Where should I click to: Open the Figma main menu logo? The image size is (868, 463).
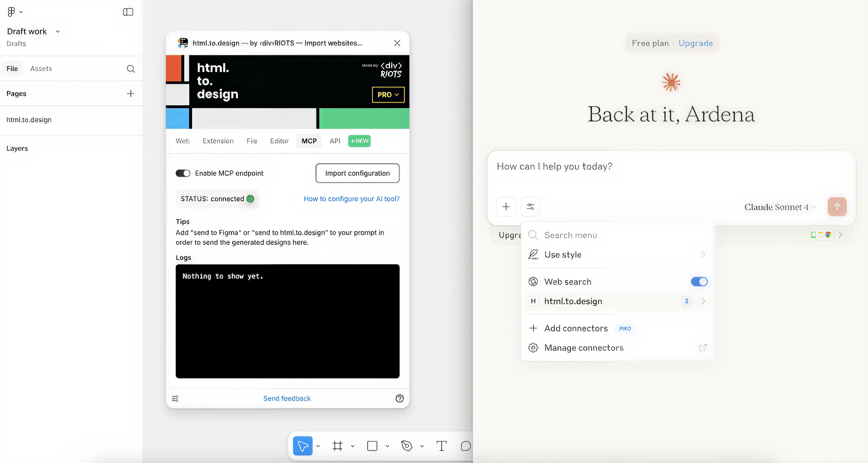point(11,12)
